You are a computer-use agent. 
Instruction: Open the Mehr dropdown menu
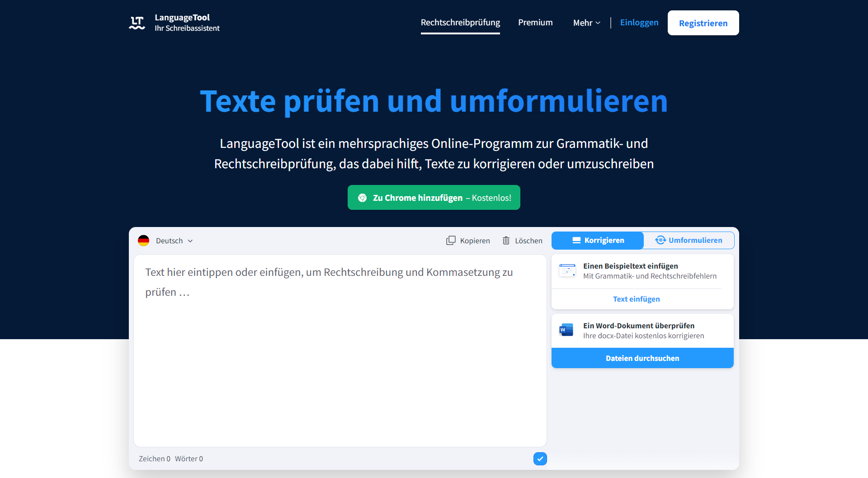tap(586, 23)
